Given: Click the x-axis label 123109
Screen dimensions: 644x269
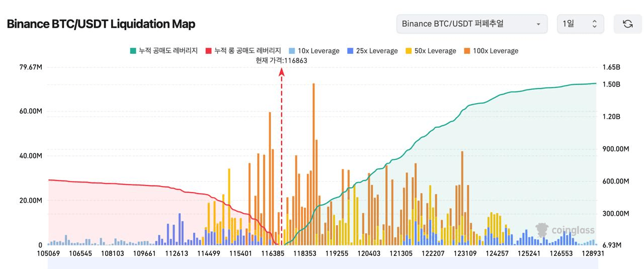Looking at the screenshot, I should tap(465, 253).
